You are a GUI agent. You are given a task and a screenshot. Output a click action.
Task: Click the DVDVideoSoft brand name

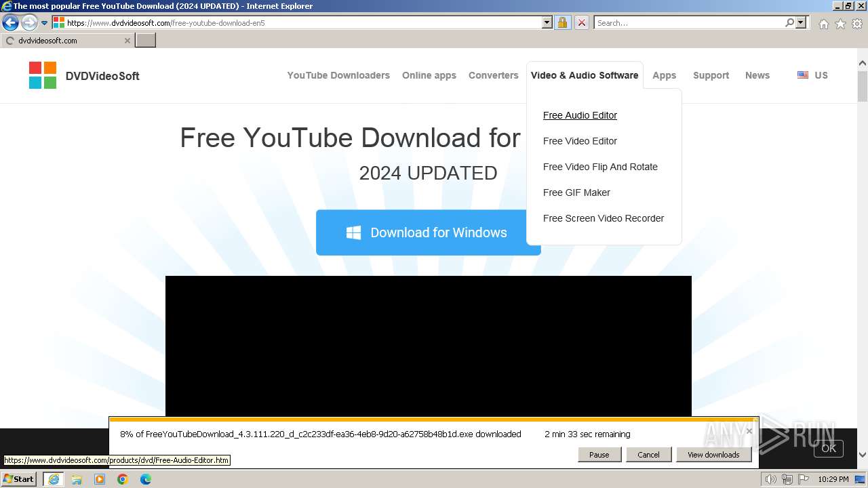pos(102,76)
